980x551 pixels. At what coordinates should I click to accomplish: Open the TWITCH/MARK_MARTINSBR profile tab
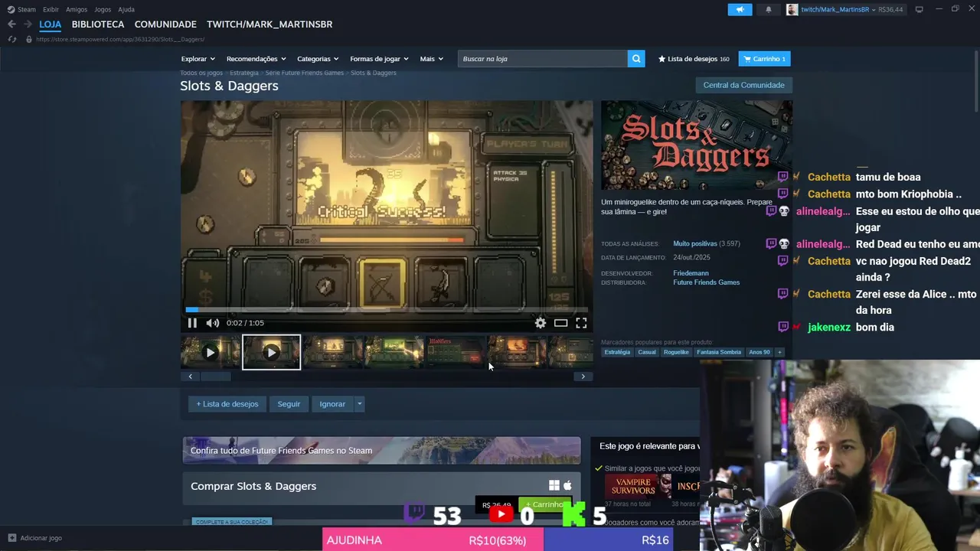[269, 24]
